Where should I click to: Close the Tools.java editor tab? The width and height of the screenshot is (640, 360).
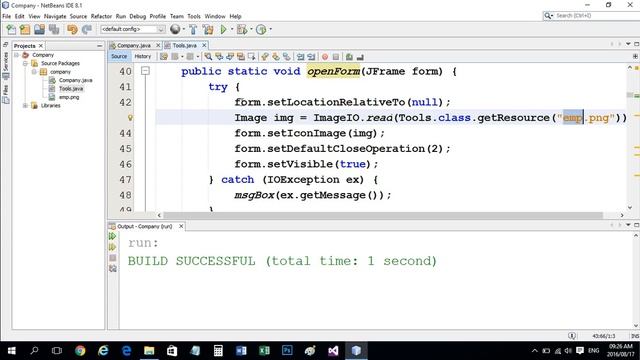pos(204,45)
